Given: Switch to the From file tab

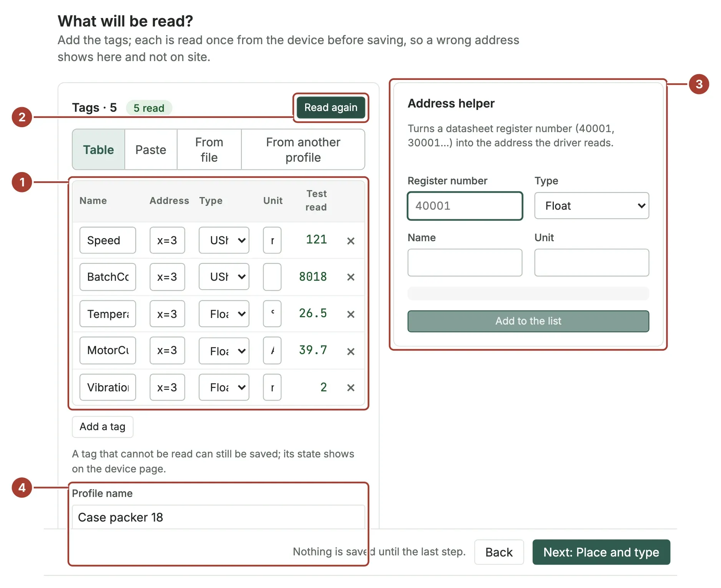Looking at the screenshot, I should click(209, 149).
